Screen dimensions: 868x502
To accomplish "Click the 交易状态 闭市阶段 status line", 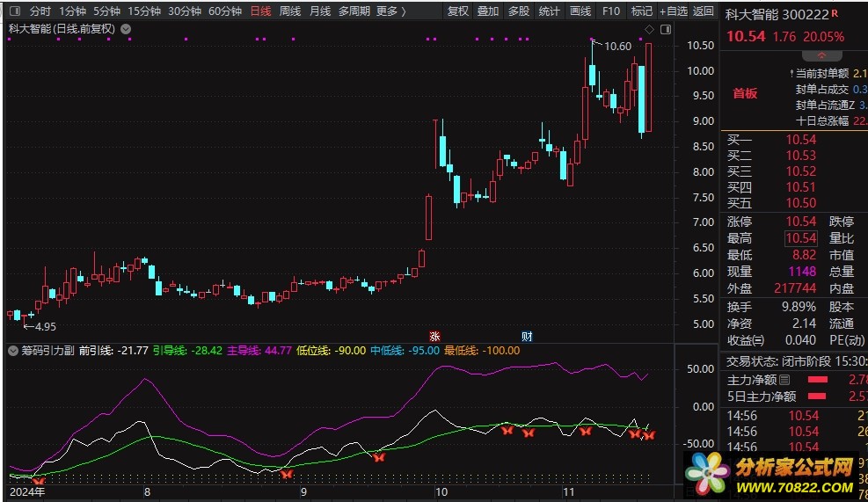I will pyautogui.click(x=796, y=361).
